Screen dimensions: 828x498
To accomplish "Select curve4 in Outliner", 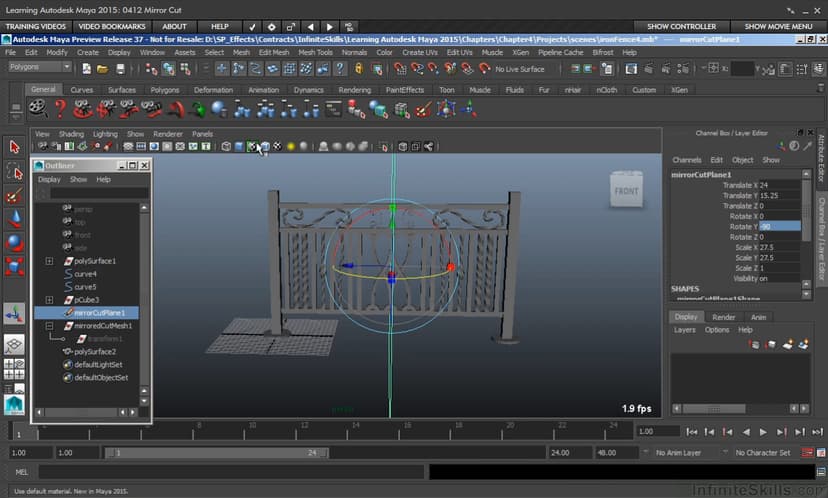I will (86, 274).
